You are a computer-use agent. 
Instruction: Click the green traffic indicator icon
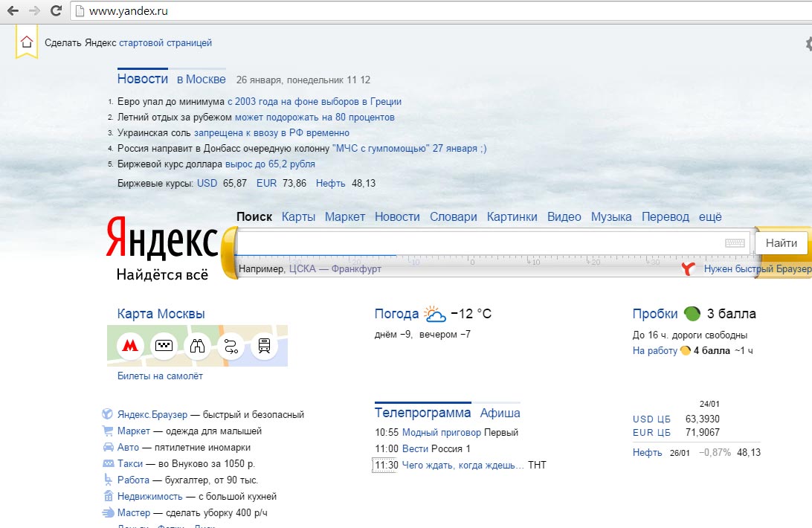692,314
